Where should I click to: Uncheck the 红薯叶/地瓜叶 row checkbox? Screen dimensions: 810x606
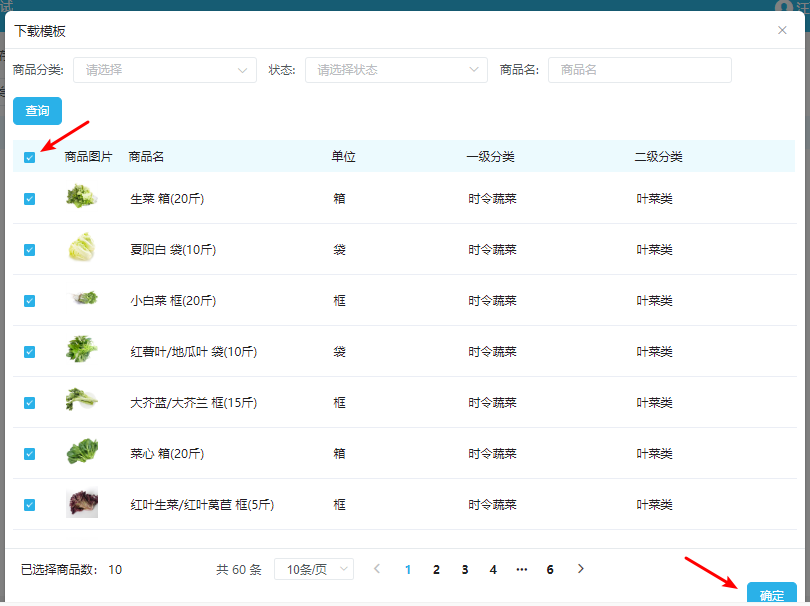pos(29,352)
